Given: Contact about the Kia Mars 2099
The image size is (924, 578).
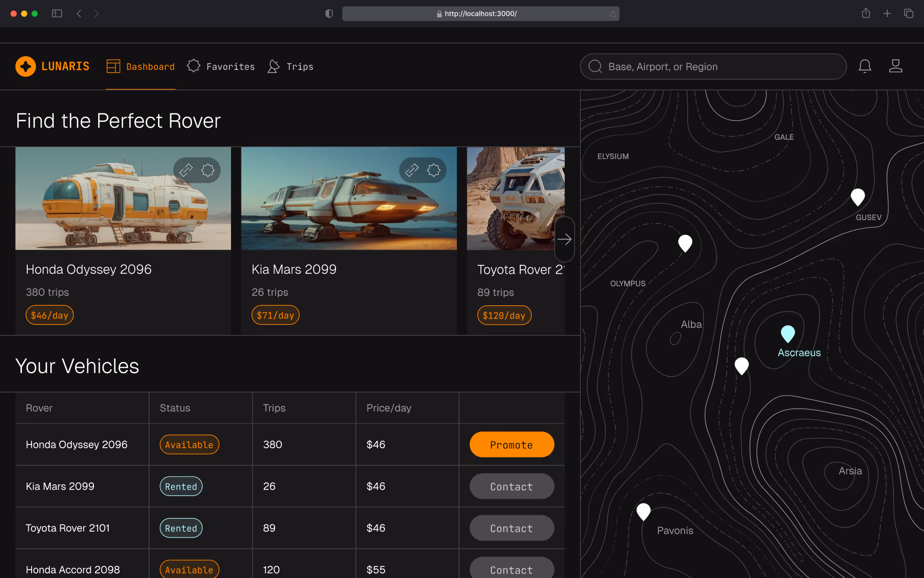Looking at the screenshot, I should pos(512,487).
